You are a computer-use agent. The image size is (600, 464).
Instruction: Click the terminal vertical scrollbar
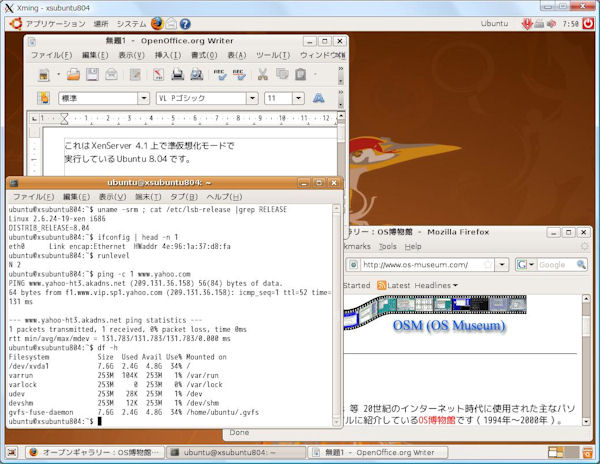point(336,315)
